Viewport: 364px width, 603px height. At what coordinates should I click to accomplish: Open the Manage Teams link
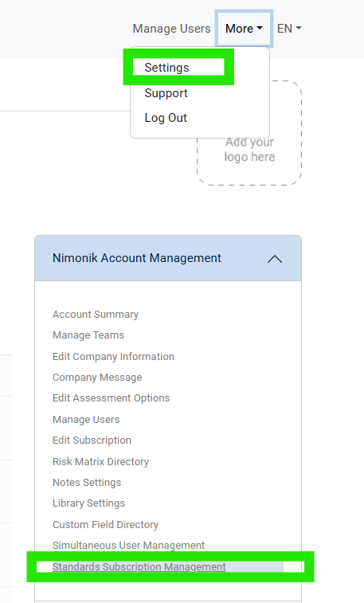click(88, 335)
